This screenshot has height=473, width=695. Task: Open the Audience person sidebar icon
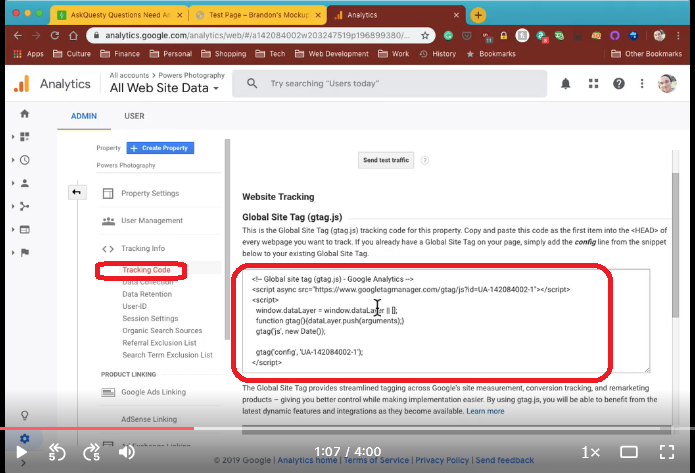(25, 183)
